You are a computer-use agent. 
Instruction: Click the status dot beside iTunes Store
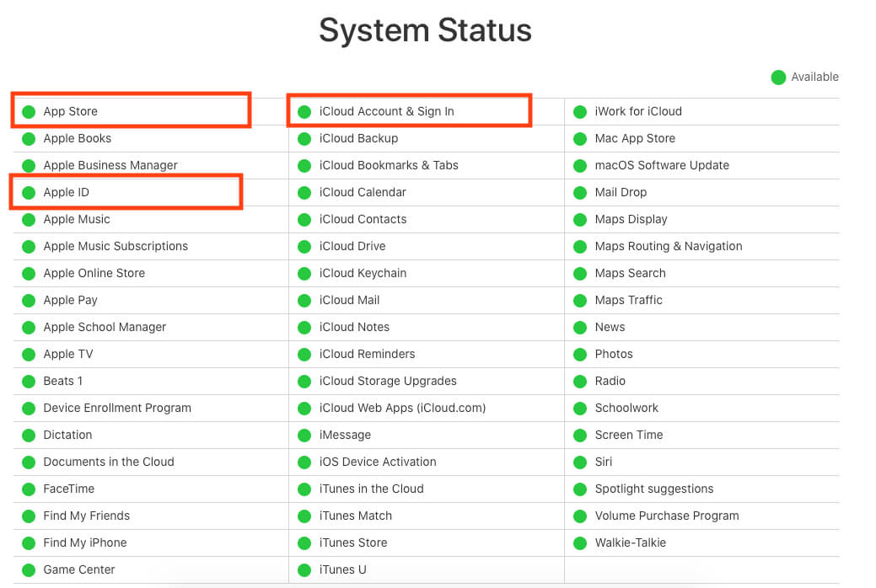pyautogui.click(x=304, y=543)
